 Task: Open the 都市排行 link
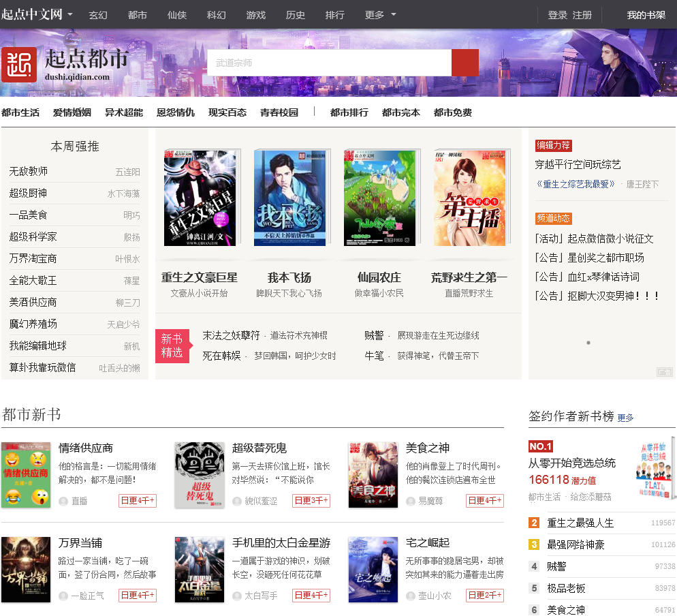(x=349, y=112)
